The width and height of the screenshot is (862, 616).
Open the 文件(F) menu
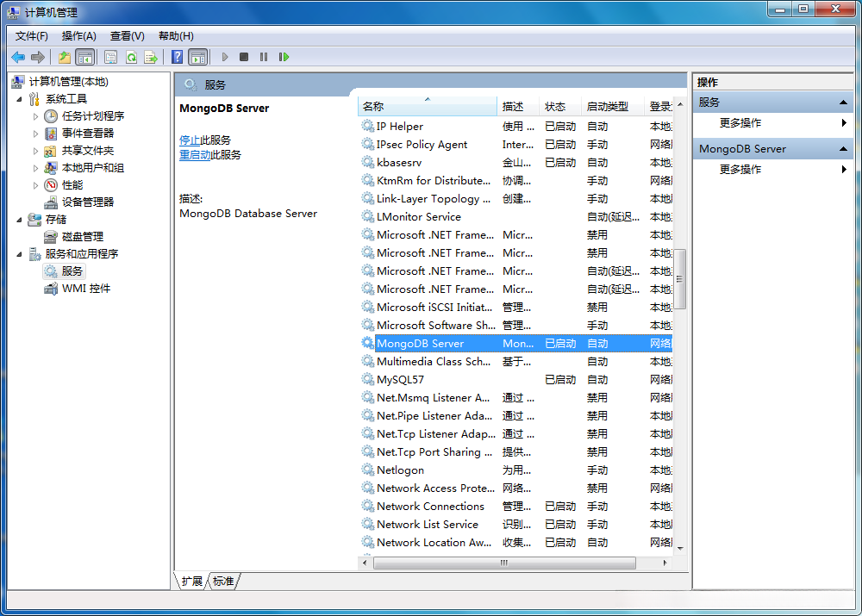point(31,35)
